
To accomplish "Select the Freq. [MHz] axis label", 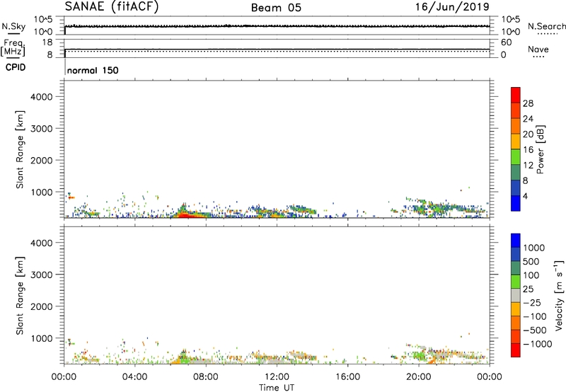I will 13,48.
